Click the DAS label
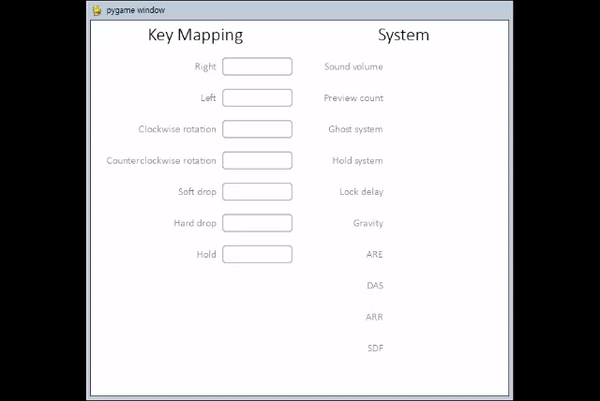Screen dimensions: 600x401 (x=375, y=285)
